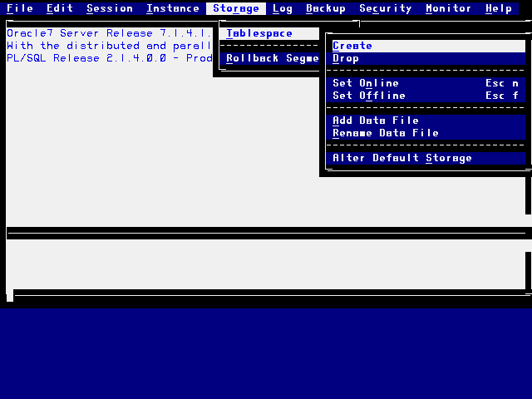Open the Help menu

pyautogui.click(x=499, y=8)
